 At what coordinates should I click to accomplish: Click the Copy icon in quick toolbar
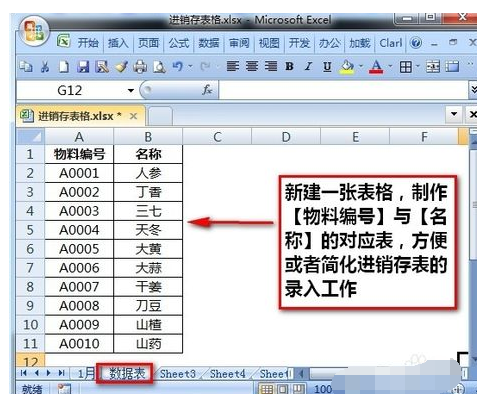[26, 67]
